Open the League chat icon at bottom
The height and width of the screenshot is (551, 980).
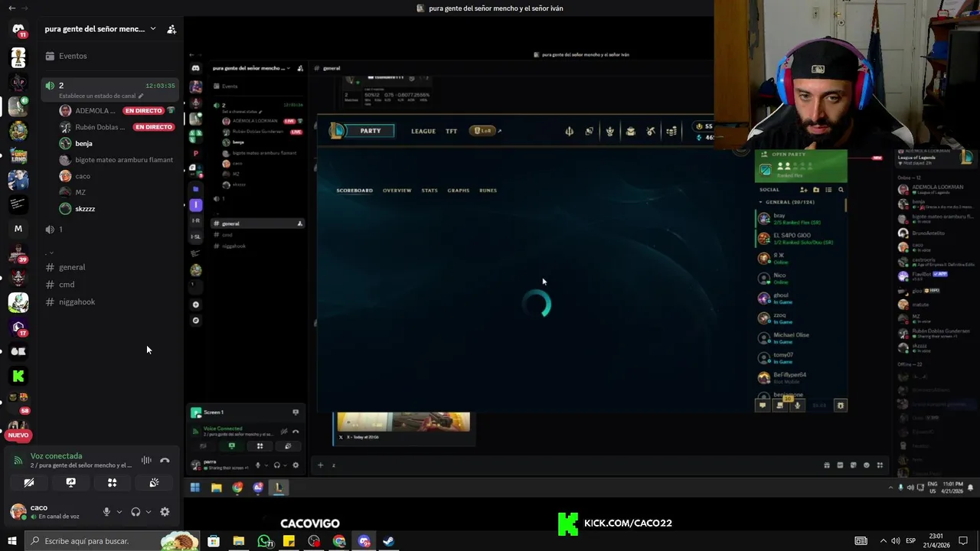763,406
